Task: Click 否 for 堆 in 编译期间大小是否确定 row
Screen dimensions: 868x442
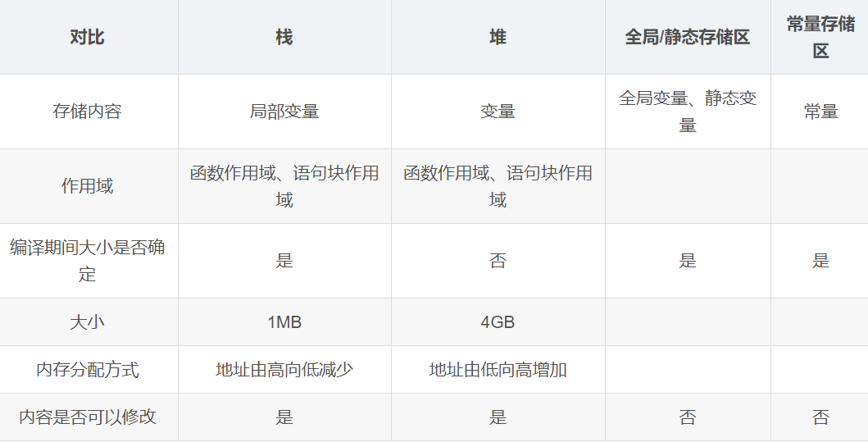Action: tap(498, 260)
